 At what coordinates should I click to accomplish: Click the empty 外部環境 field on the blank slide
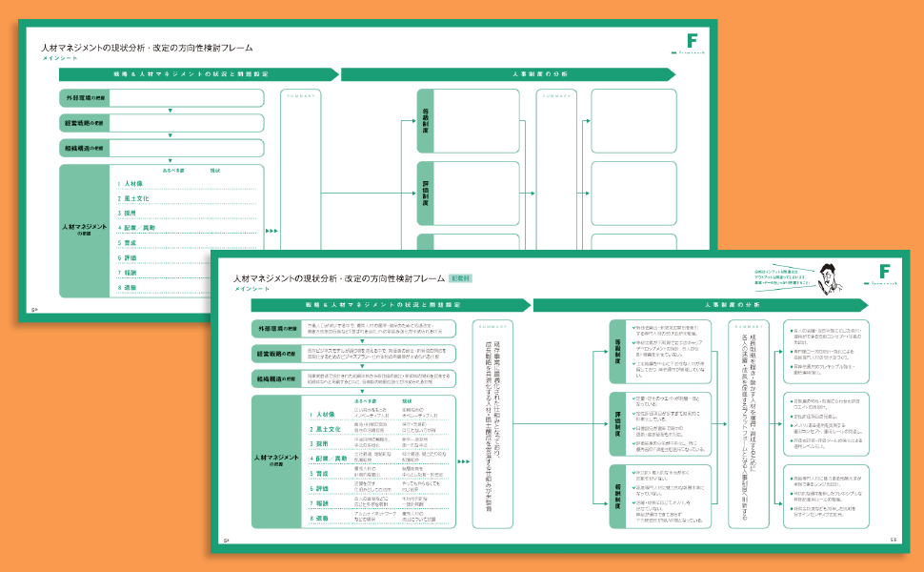186,98
